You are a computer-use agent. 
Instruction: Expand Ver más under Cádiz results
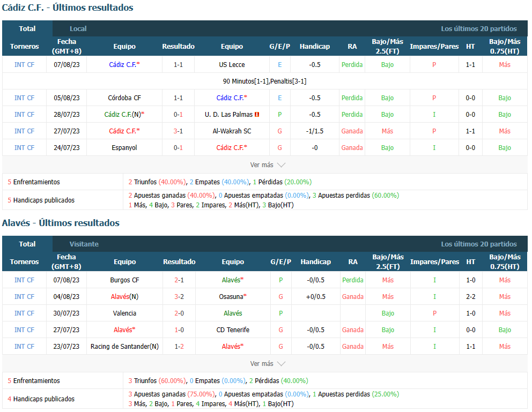click(x=268, y=165)
